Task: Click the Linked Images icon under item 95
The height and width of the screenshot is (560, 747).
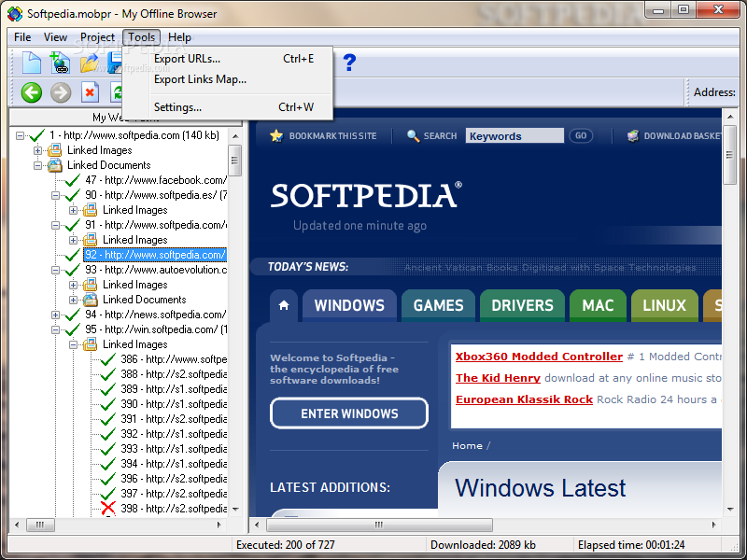Action: tap(90, 344)
